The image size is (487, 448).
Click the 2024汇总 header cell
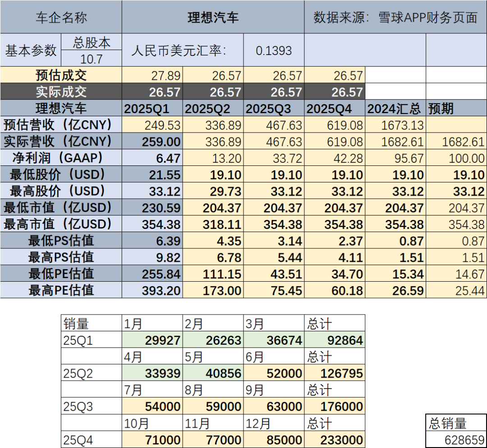395,108
